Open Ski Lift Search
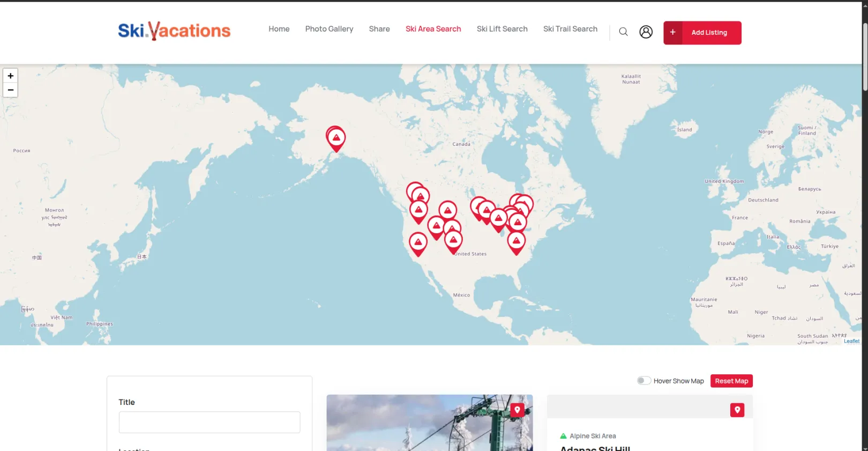 [502, 29]
